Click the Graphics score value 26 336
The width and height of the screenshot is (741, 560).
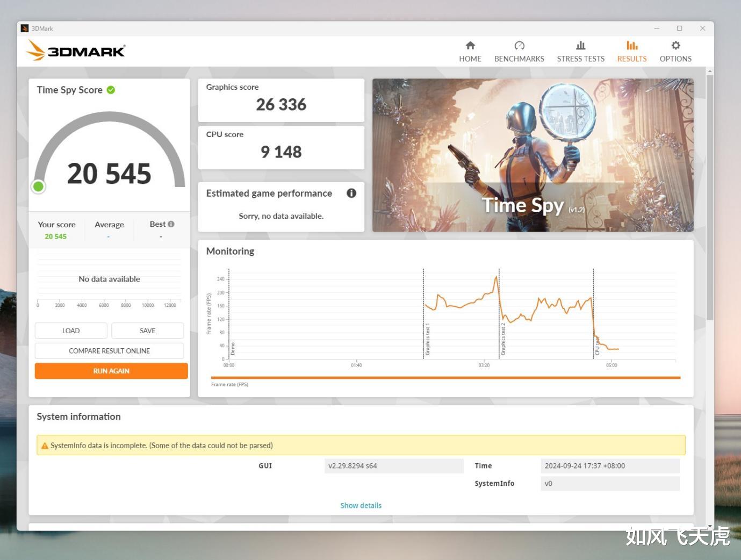(281, 104)
